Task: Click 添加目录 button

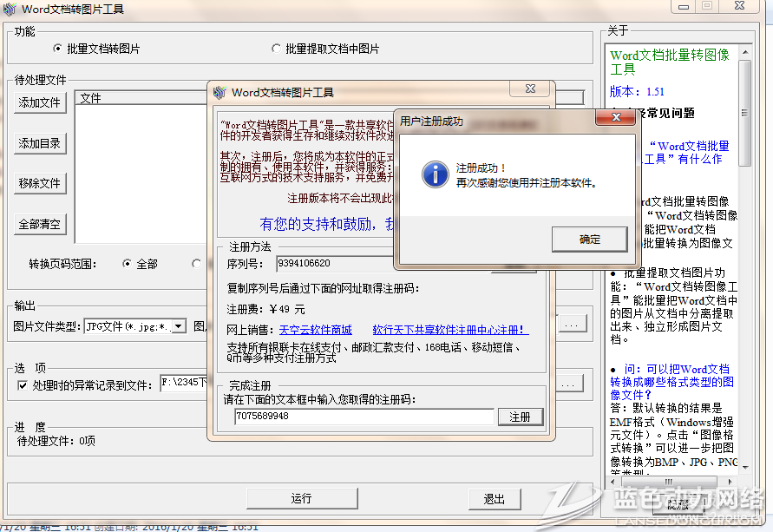Action: 40,143
